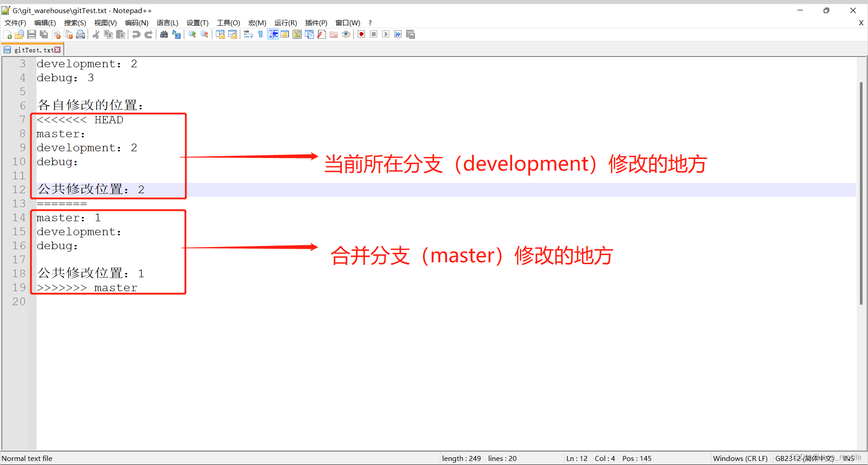
Task: Start macro recording with red dot icon
Action: 361,34
